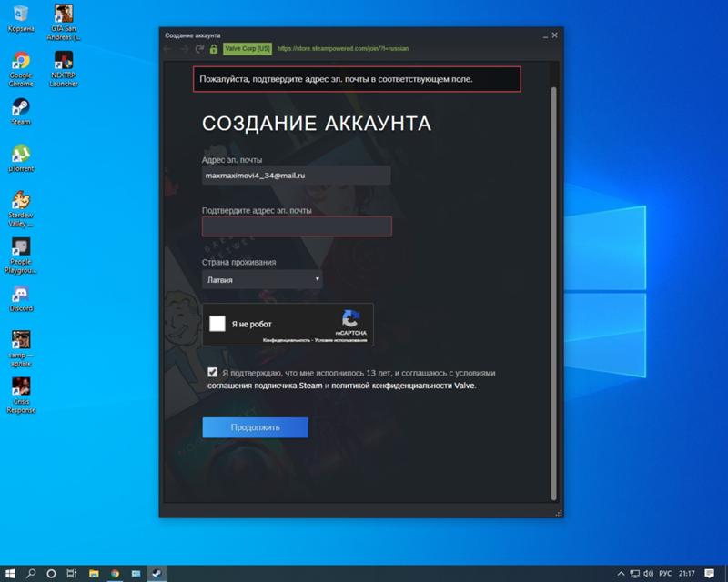Launch Google Chrome from desktop
728x582 pixels.
tap(21, 69)
